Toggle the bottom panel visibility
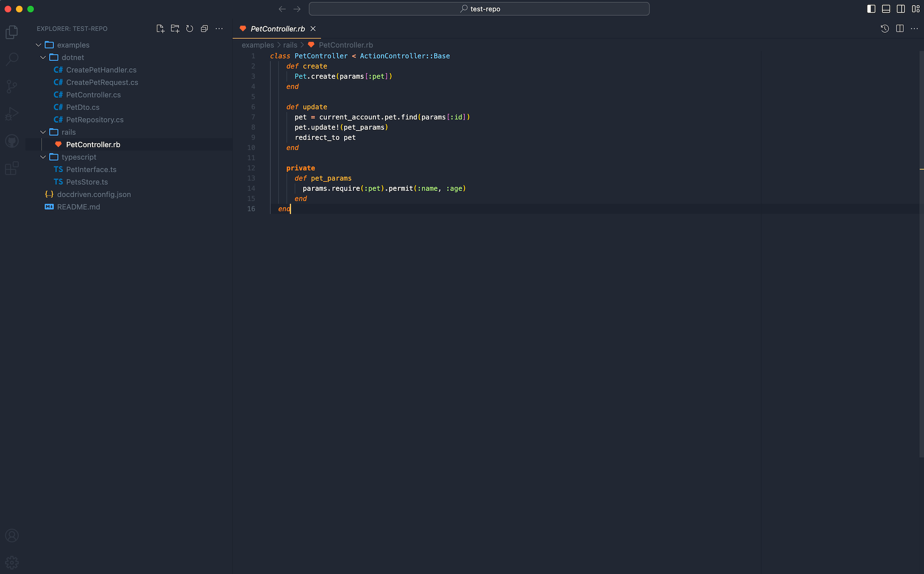This screenshot has width=924, height=574. tap(886, 9)
